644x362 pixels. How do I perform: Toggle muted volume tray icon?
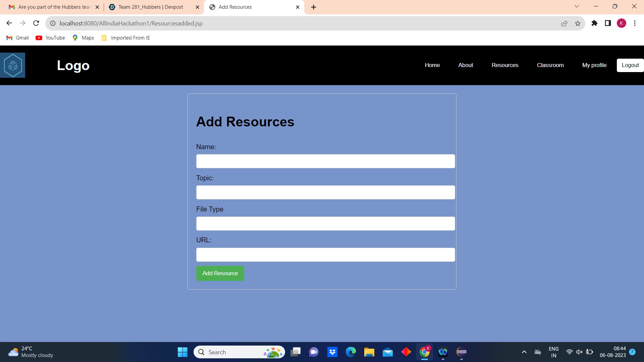(579, 352)
